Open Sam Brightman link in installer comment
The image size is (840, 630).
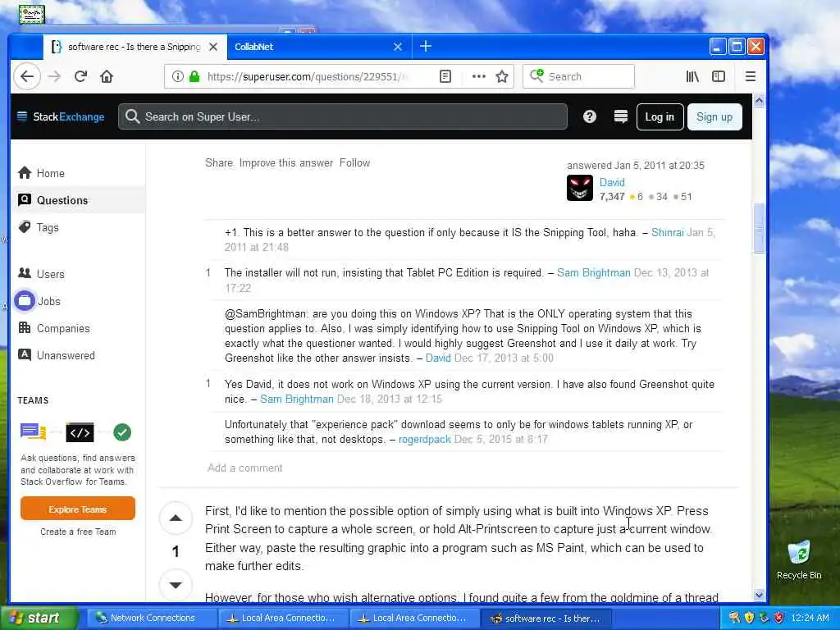[x=594, y=272]
